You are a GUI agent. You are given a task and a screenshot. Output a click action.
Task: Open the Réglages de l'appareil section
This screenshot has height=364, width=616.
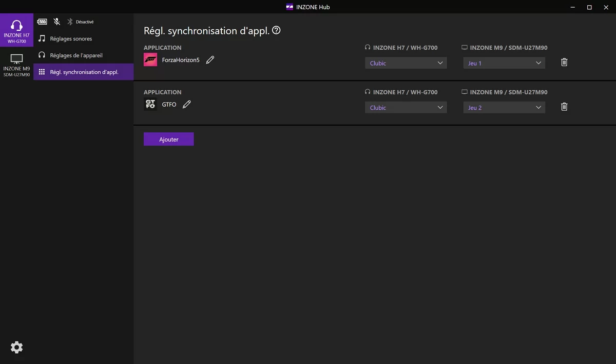84,55
